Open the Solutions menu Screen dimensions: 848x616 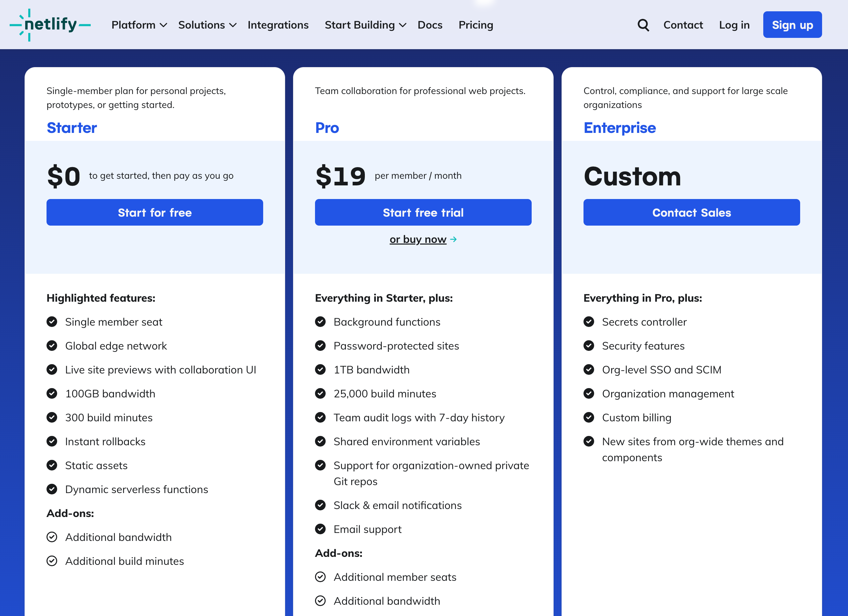click(x=206, y=25)
